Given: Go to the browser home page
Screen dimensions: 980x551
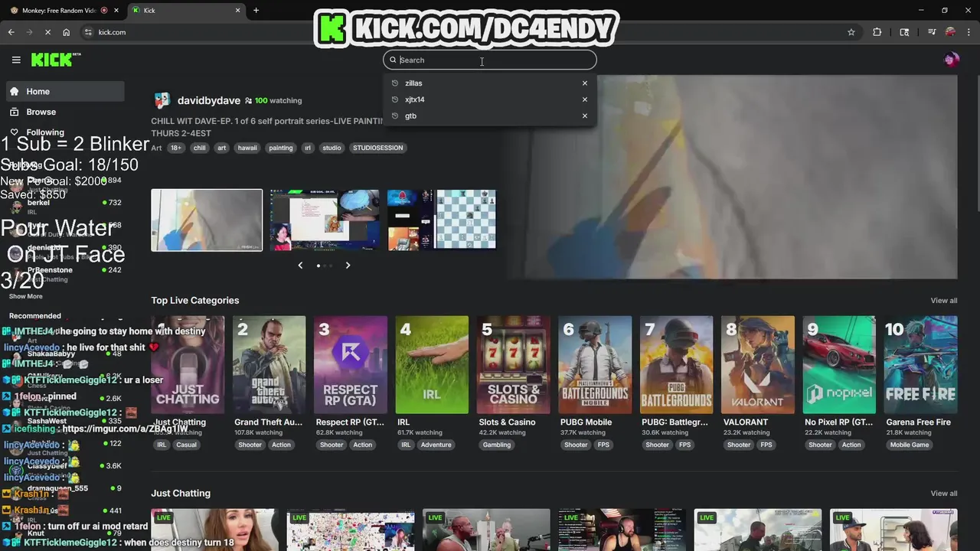Looking at the screenshot, I should click(67, 32).
